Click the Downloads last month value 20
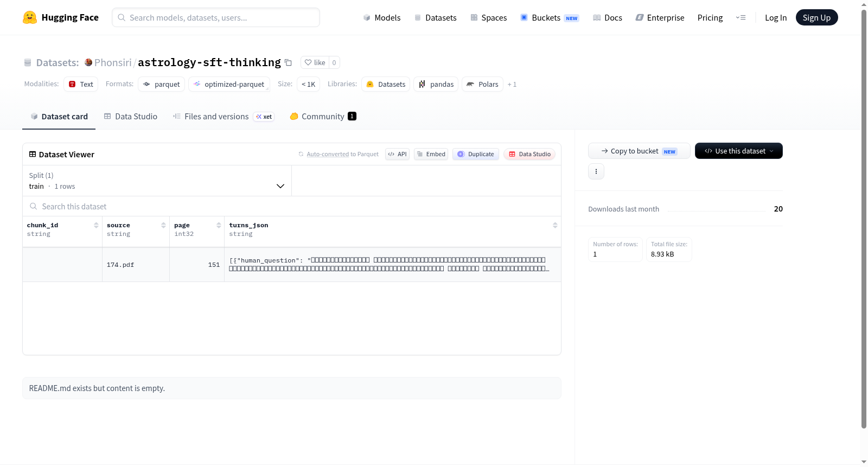Viewport: 868px width, 467px height. pyautogui.click(x=778, y=209)
